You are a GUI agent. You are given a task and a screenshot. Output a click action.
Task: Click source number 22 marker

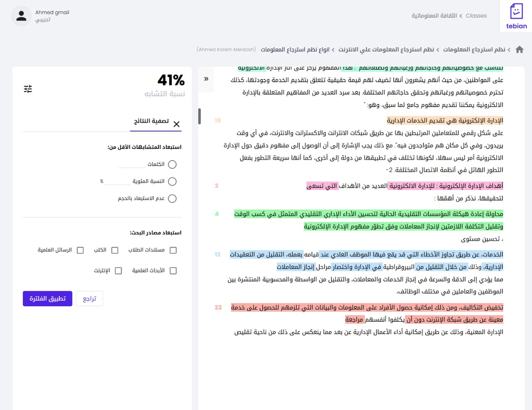point(218,307)
